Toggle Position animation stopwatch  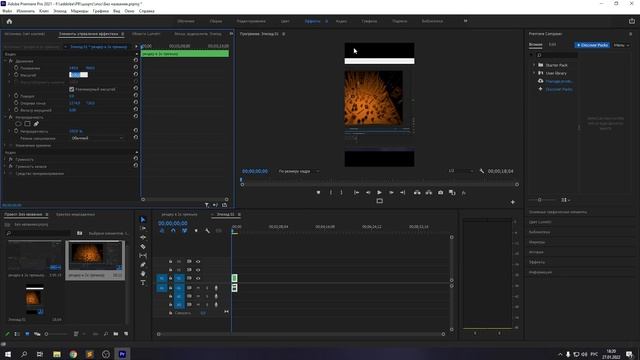[16, 68]
